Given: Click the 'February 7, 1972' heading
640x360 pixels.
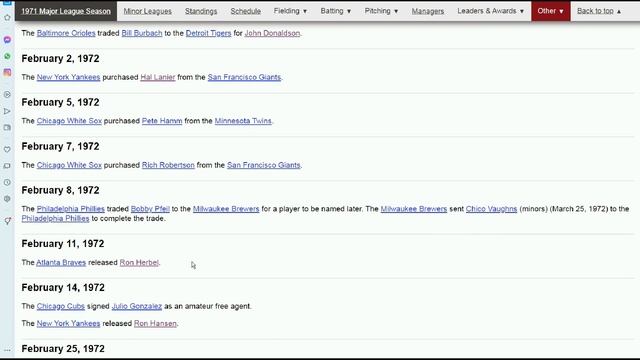Looking at the screenshot, I should tap(60, 147).
